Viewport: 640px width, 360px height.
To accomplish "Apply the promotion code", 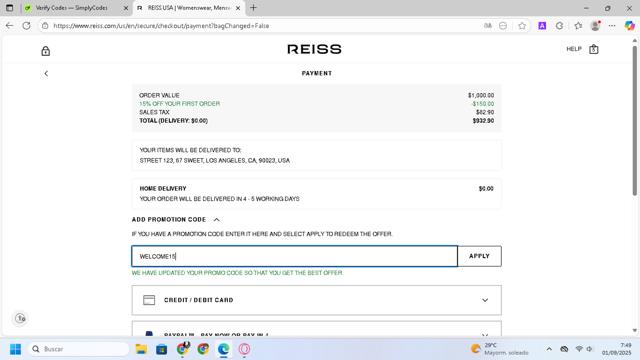I will click(x=480, y=256).
